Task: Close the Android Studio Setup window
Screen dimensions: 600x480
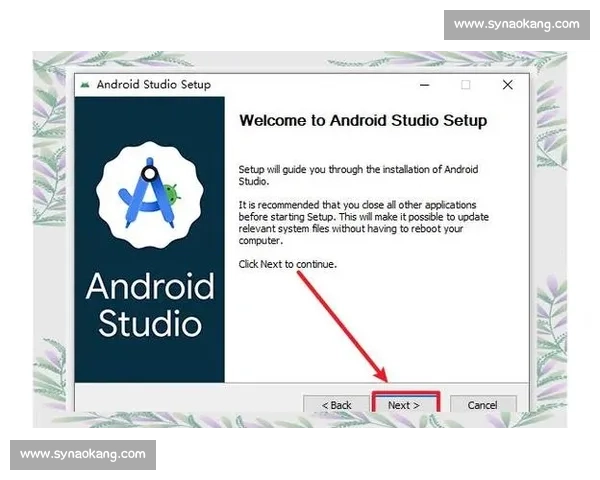Action: pyautogui.click(x=507, y=85)
